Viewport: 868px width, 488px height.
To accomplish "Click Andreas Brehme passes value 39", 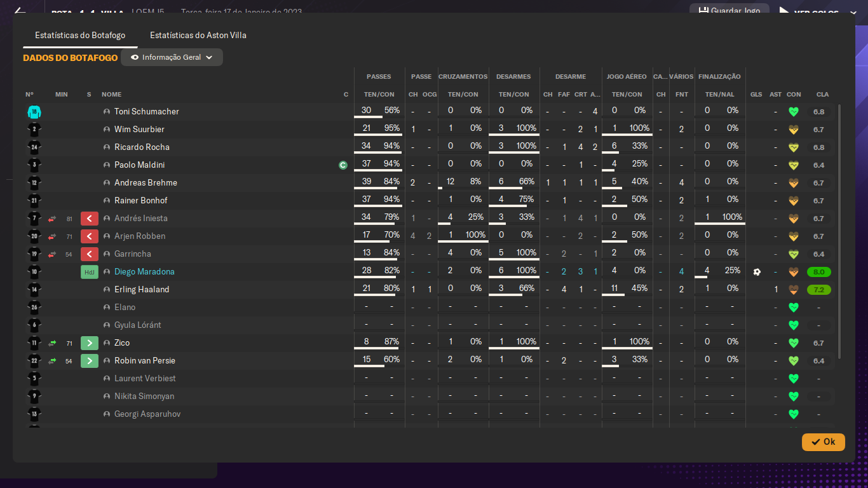I will click(366, 182).
